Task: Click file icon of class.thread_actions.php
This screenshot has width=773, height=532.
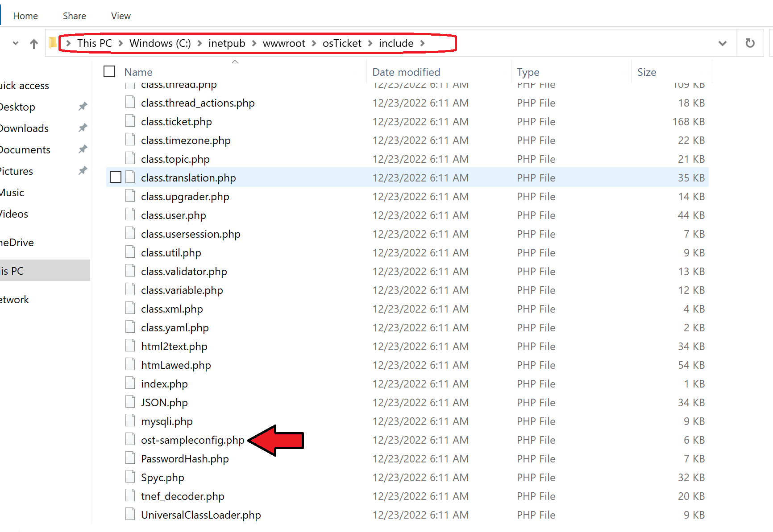Action: (x=130, y=103)
